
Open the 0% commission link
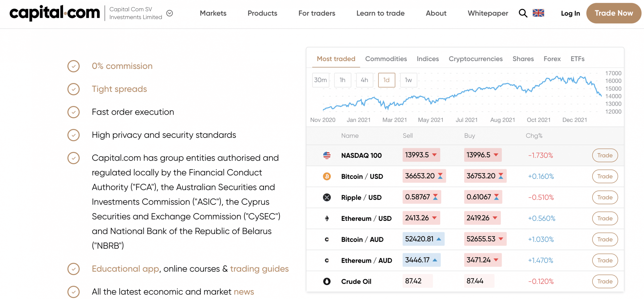click(122, 66)
